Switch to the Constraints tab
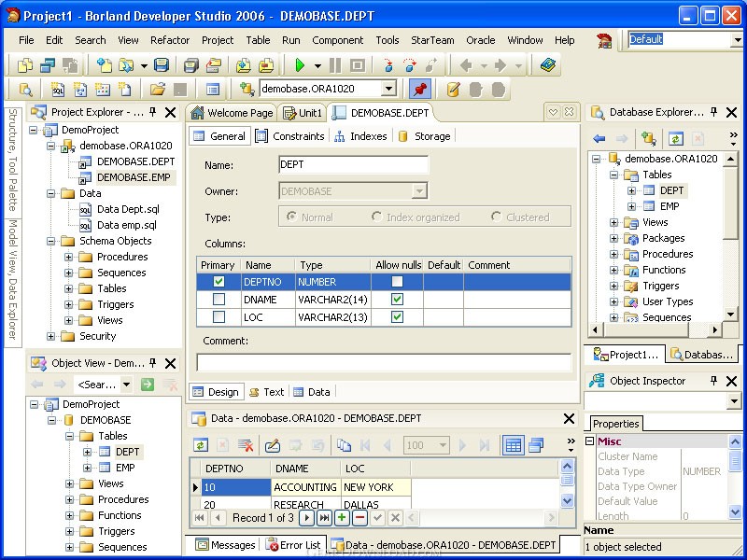The width and height of the screenshot is (747, 560). (x=289, y=136)
